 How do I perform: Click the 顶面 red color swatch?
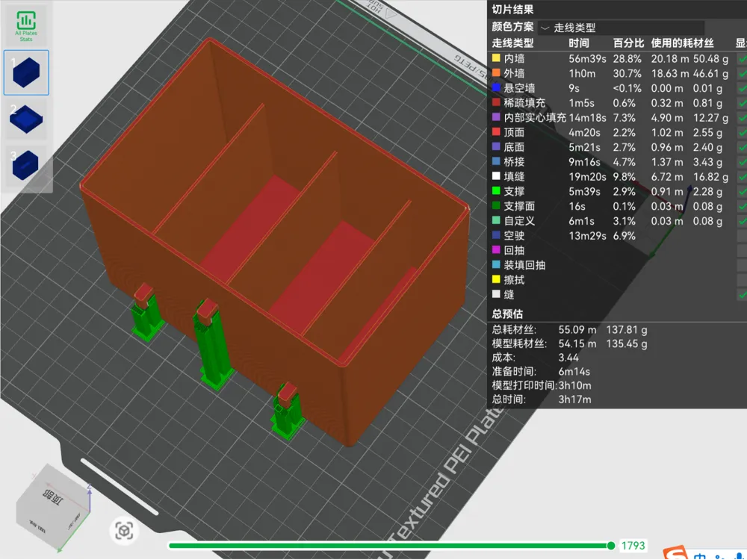click(496, 132)
